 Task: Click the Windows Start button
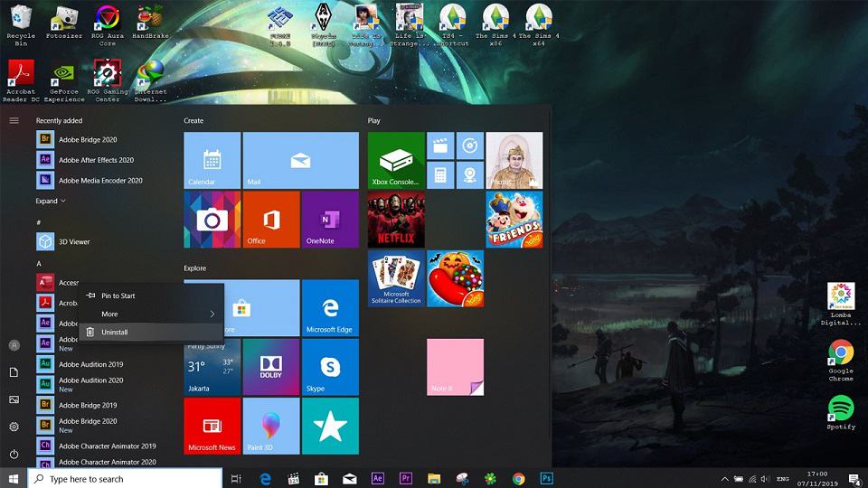pos(14,479)
